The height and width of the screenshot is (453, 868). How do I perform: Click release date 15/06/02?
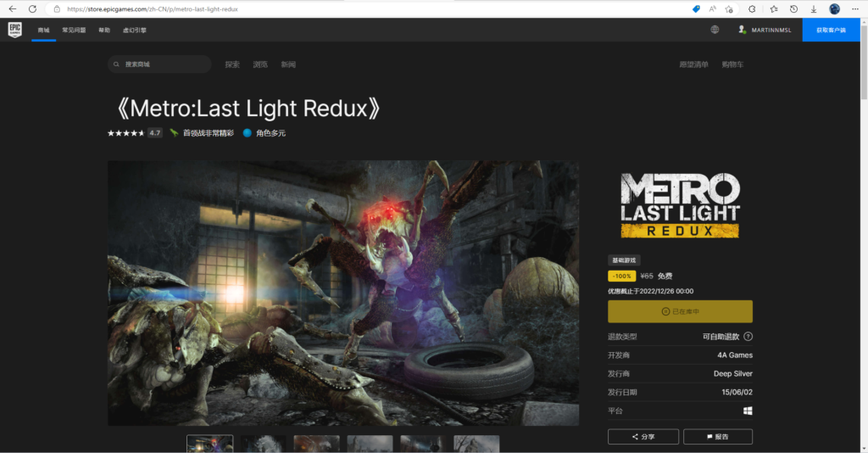[737, 392]
